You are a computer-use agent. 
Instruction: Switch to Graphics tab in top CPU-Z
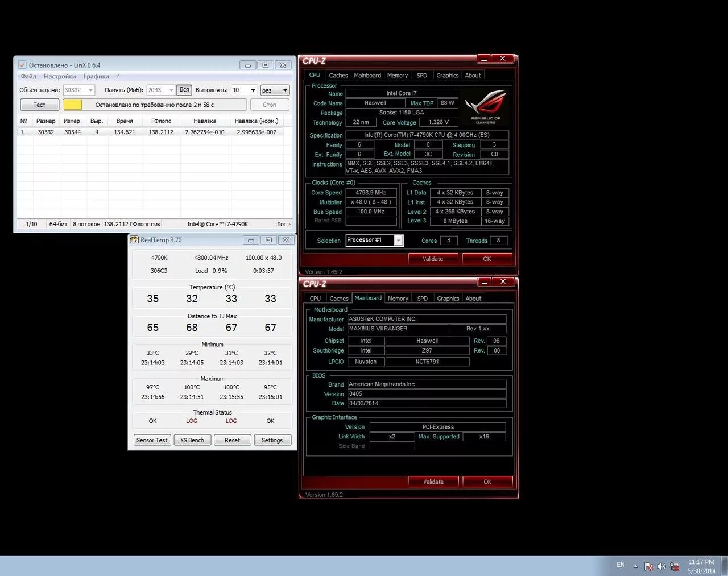pos(447,75)
